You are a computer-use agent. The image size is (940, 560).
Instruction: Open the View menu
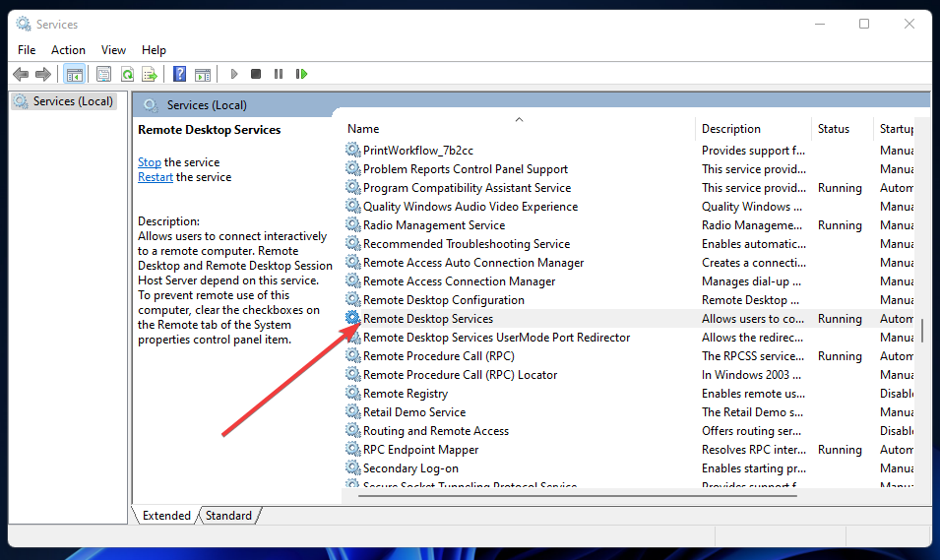pos(113,50)
